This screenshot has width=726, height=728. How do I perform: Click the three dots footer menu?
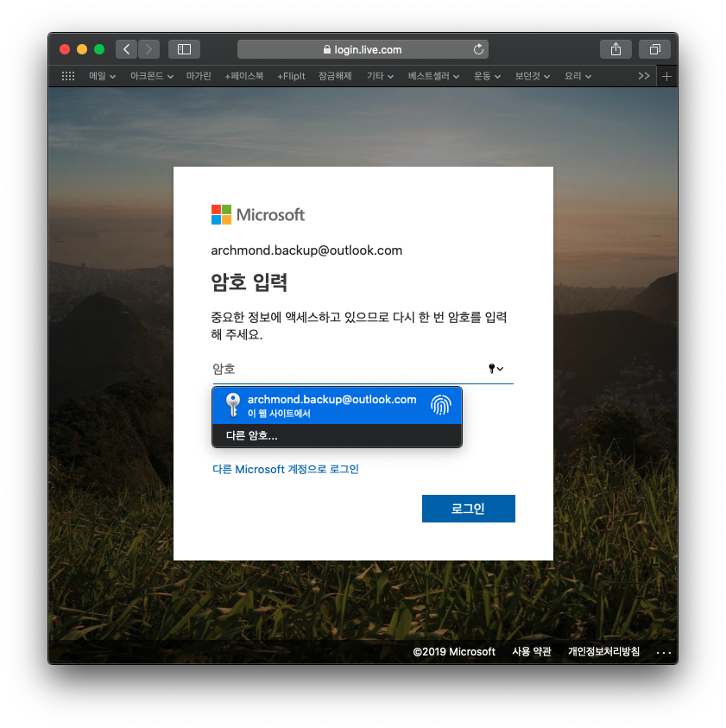663,652
